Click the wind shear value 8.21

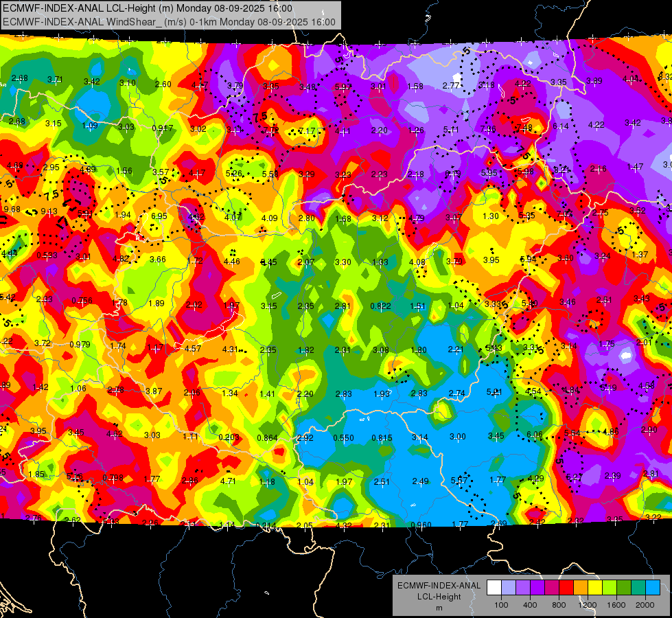[x=561, y=170]
